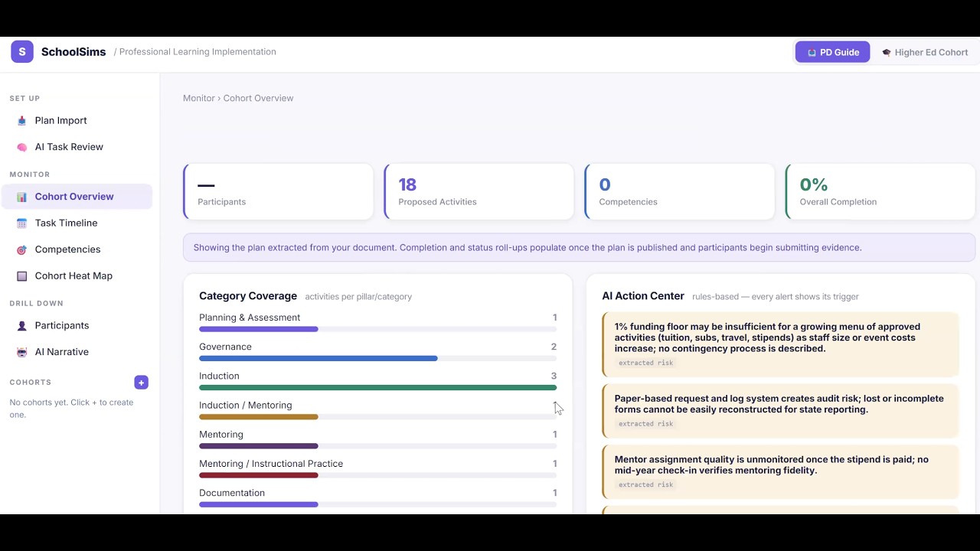Click the plan extracted info banner
Viewport: 980px width, 551px height.
pyautogui.click(x=579, y=248)
